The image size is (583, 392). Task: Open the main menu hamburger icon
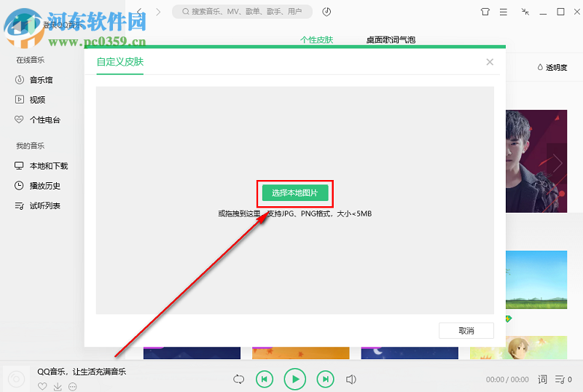[x=504, y=12]
